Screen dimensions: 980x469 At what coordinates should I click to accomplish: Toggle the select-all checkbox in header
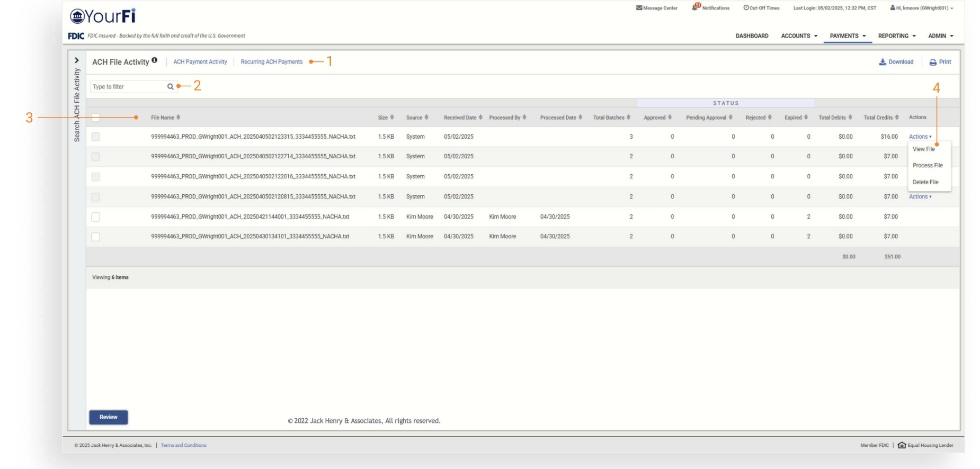point(96,118)
